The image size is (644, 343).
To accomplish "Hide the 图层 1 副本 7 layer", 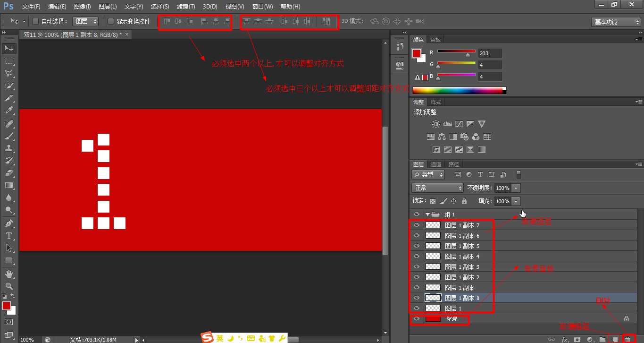I will (x=417, y=225).
